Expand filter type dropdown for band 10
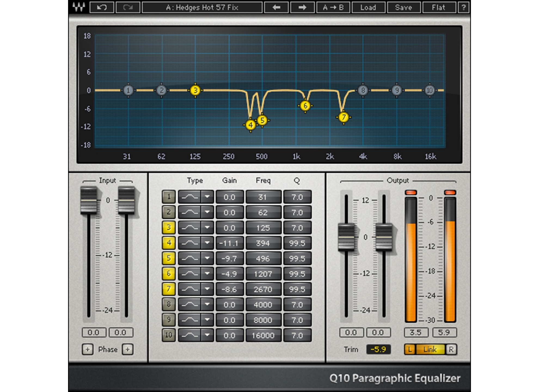 tap(207, 335)
